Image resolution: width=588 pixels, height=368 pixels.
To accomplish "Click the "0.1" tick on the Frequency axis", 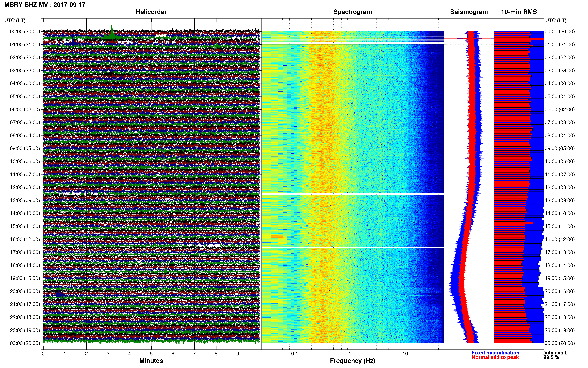I will 295,354.
